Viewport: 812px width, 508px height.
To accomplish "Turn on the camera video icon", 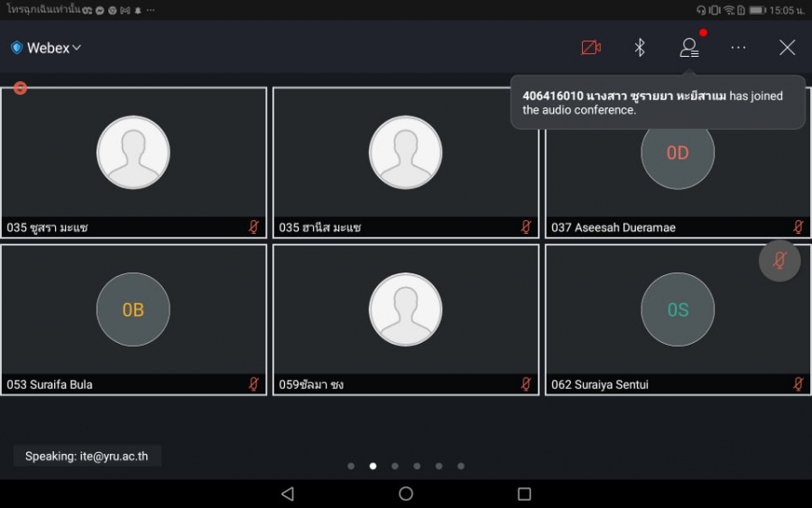I will coord(591,48).
